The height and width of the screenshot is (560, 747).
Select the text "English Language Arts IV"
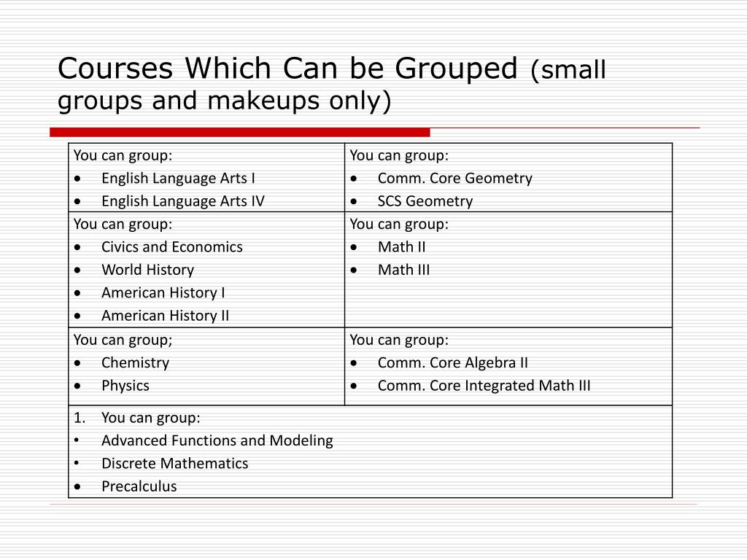coord(183,201)
